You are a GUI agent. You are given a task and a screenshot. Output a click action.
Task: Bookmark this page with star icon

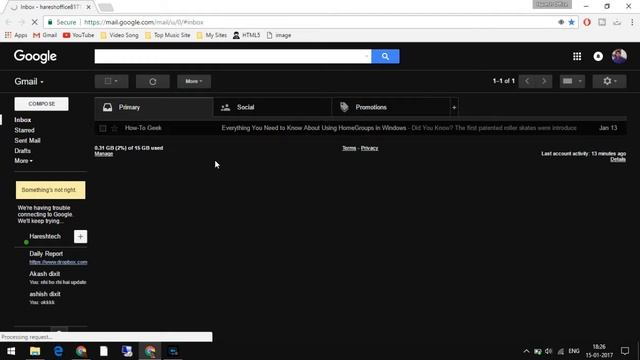571,22
